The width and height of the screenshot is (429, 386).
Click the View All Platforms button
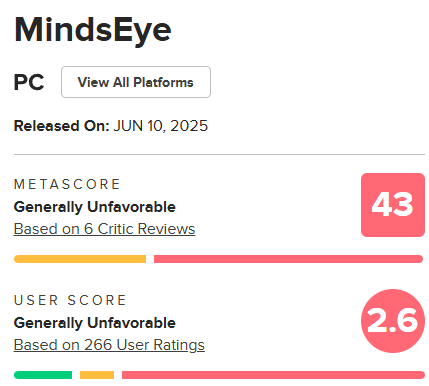pos(136,82)
